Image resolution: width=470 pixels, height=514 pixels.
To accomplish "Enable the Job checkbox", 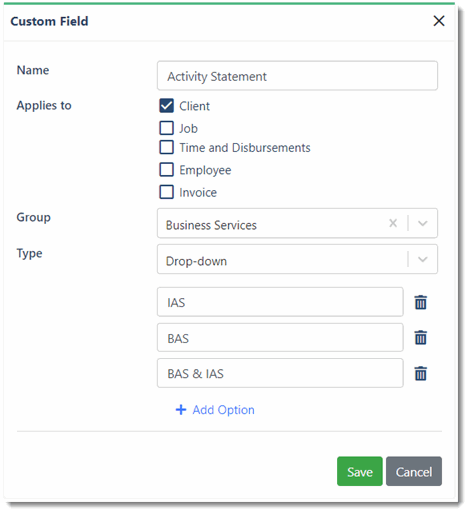I will click(x=166, y=128).
